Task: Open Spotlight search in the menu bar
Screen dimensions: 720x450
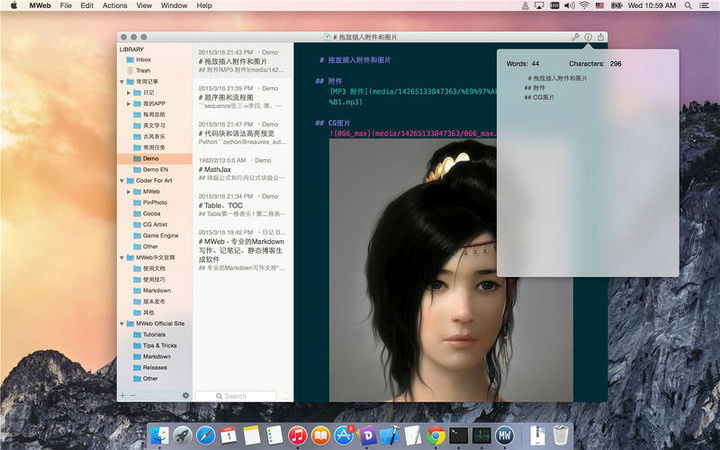Action: (x=688, y=6)
